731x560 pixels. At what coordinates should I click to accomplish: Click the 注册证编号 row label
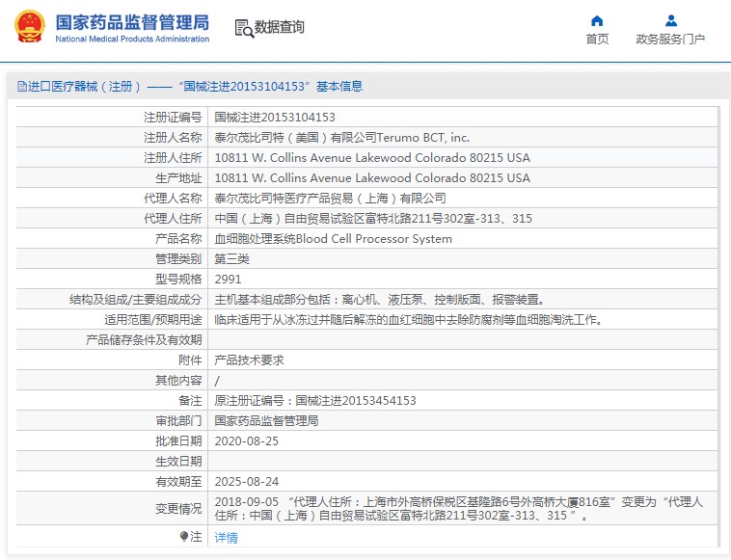click(x=173, y=117)
